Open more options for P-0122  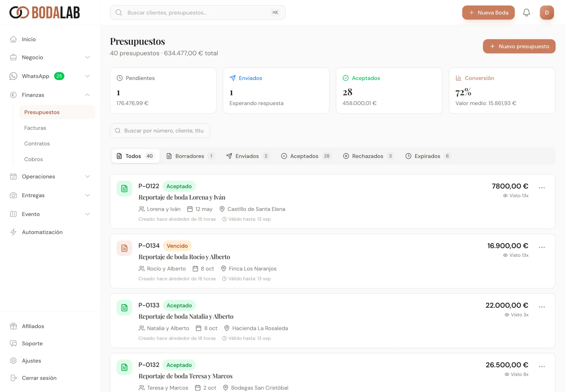click(542, 188)
